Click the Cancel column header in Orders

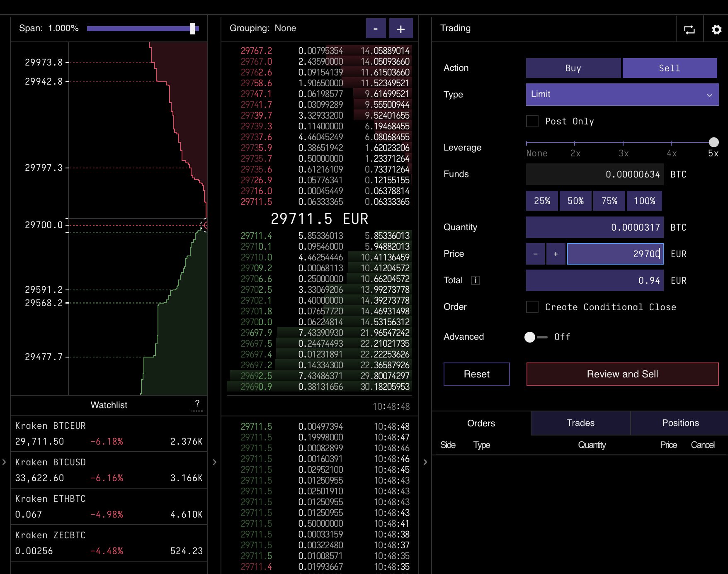702,445
